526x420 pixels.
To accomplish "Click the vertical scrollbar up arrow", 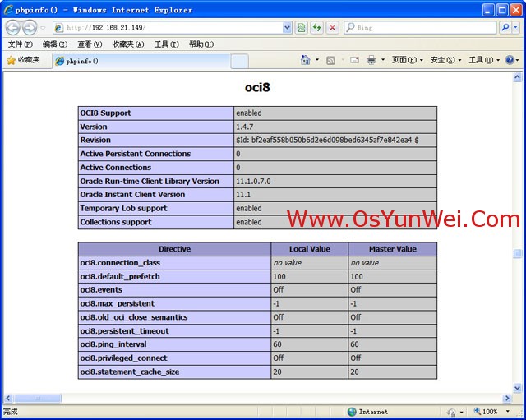I will coord(517,77).
